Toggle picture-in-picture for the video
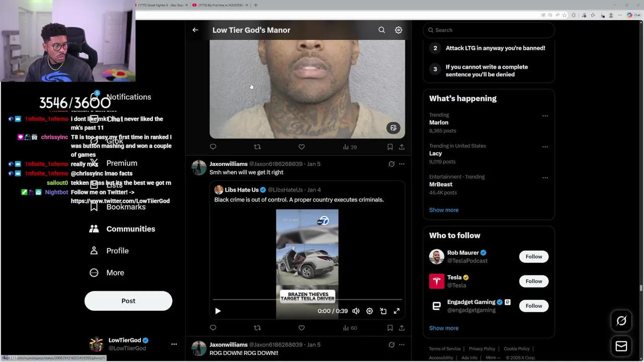Image resolution: width=644 pixels, height=362 pixels. [383, 311]
